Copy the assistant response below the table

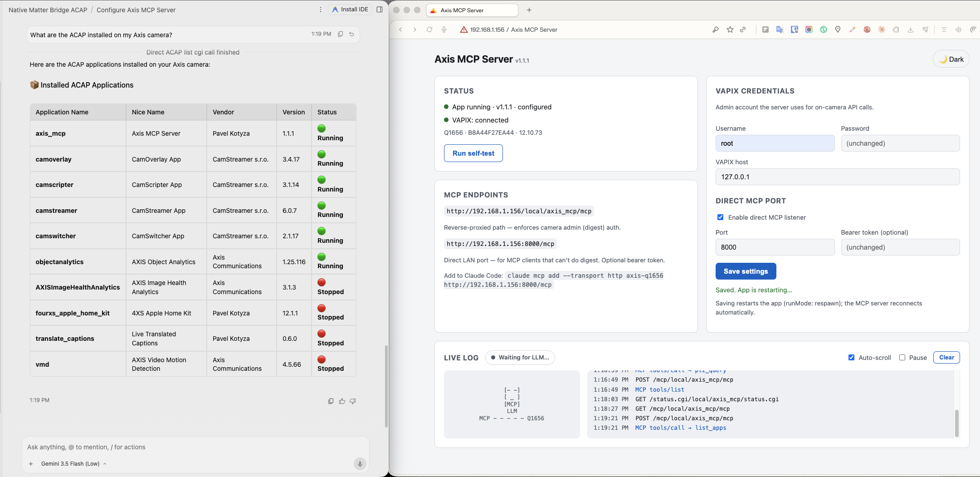point(331,401)
